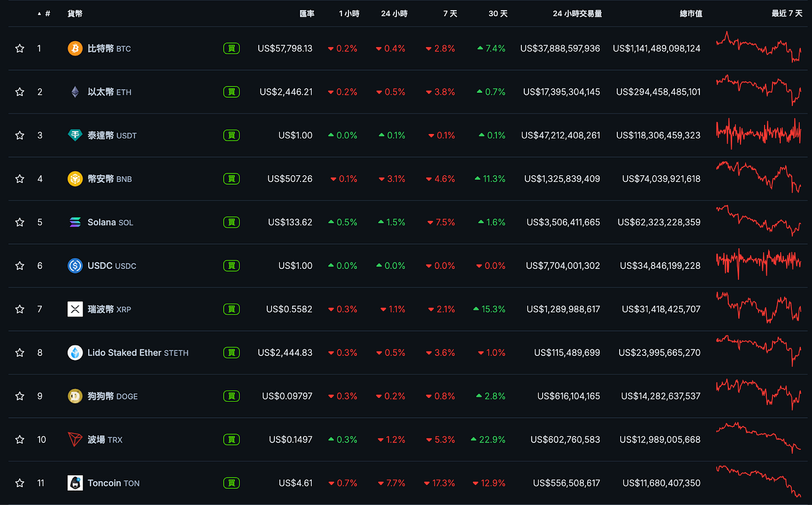
Task: Click the price US$57,798.13
Action: (285, 49)
